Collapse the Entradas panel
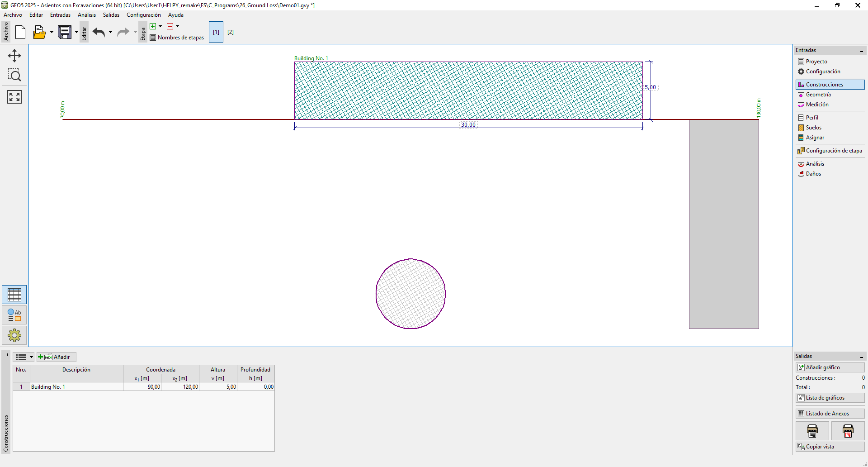The width and height of the screenshot is (868, 467). point(861,51)
